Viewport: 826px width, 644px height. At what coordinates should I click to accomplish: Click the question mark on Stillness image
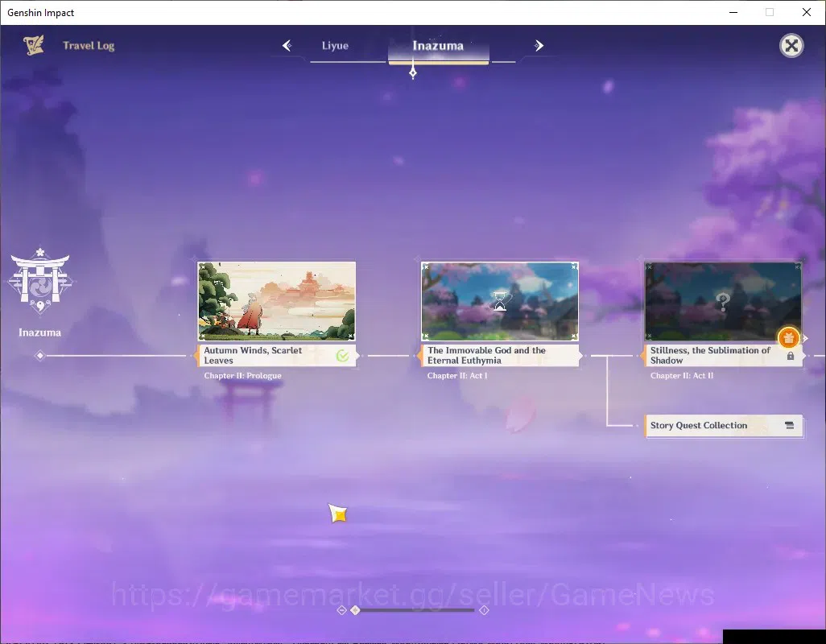[723, 302]
